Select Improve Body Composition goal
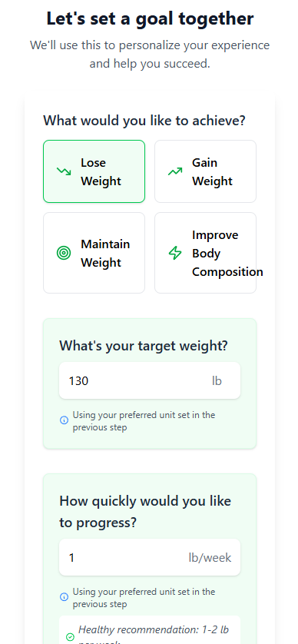 (x=205, y=253)
